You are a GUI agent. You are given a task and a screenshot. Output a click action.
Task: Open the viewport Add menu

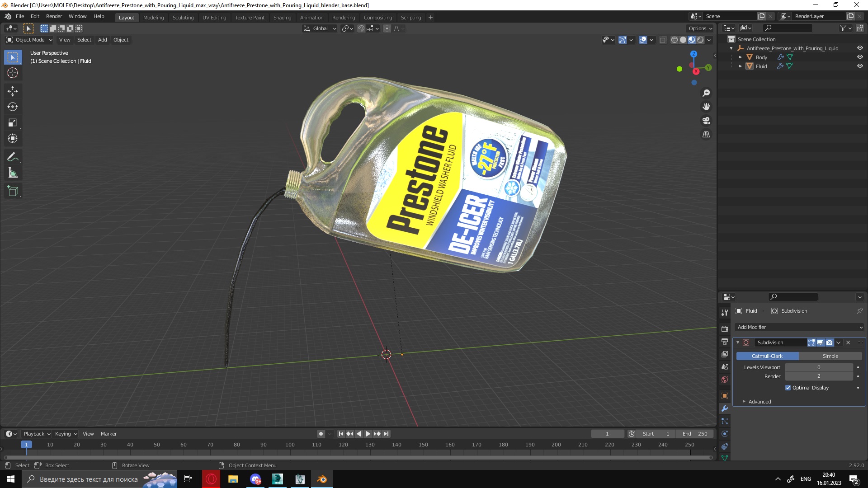coord(103,40)
